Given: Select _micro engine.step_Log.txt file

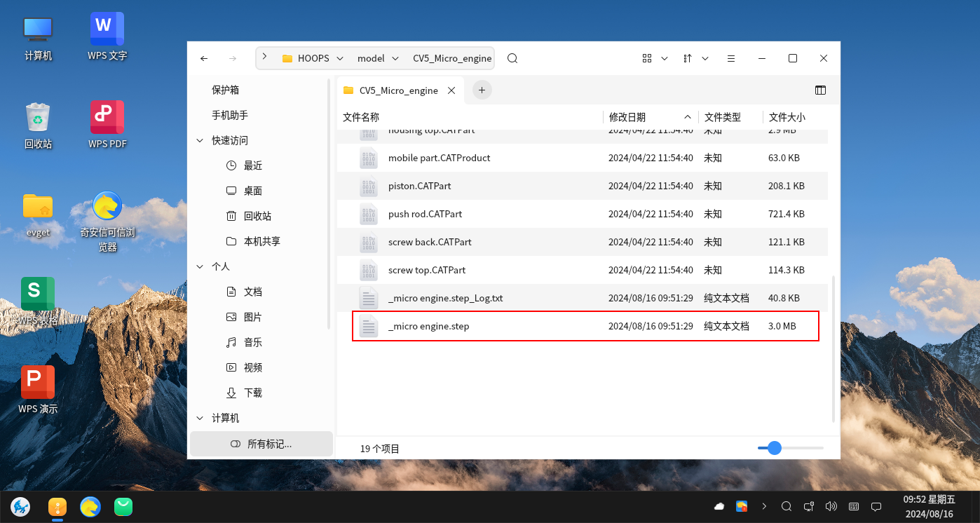Looking at the screenshot, I should (x=583, y=298).
